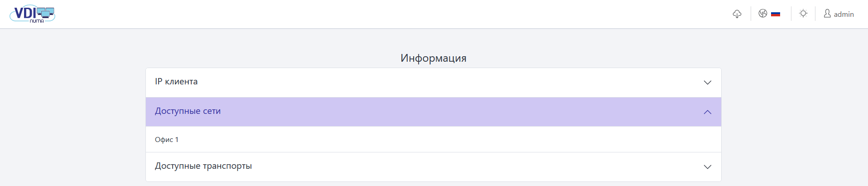Click the small "numa" text under the logo

pos(37,21)
